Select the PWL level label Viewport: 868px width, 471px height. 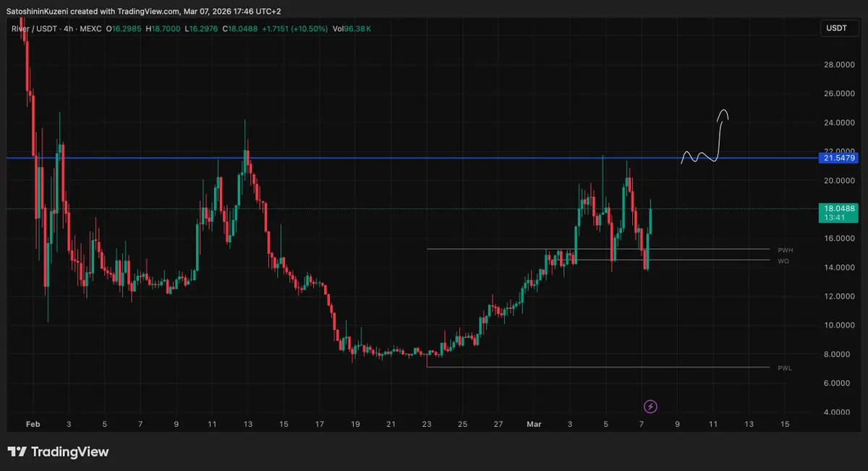point(785,368)
